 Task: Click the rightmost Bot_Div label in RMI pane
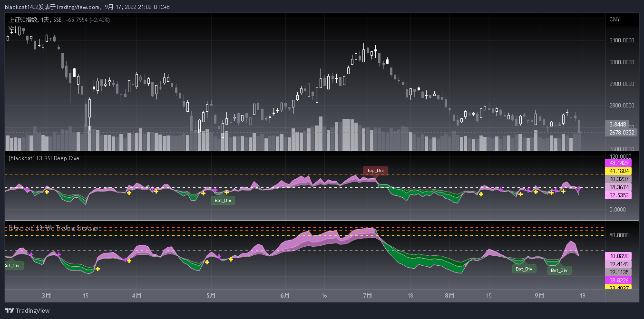[x=559, y=270]
